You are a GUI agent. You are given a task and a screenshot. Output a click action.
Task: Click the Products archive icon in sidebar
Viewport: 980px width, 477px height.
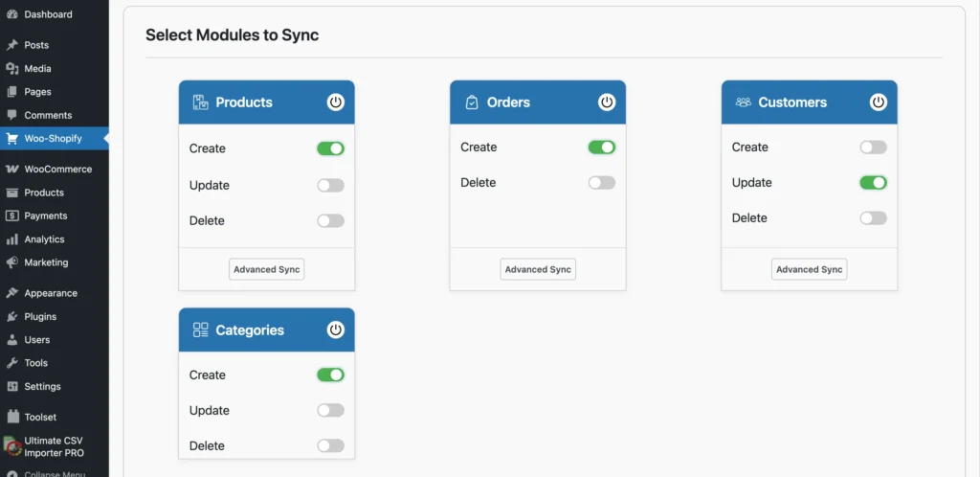(11, 193)
